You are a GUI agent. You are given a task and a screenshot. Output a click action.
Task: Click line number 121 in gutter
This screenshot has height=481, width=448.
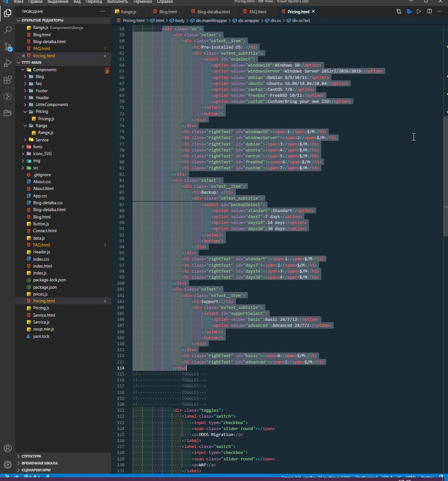click(x=121, y=410)
